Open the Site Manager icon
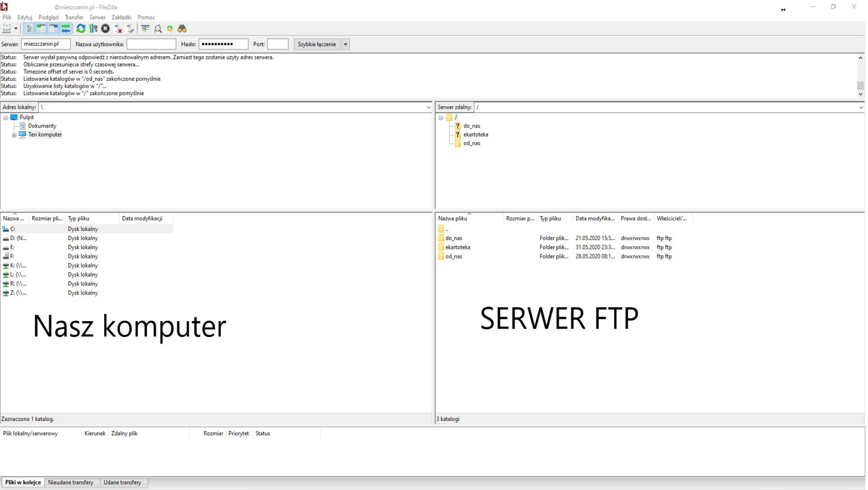Viewport: 868px width, 490px height. click(x=6, y=29)
